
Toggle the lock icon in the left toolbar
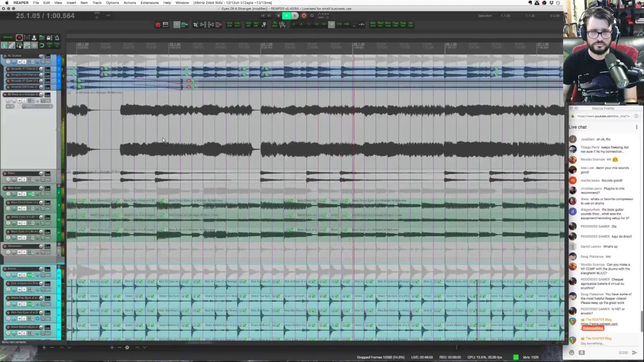click(x=49, y=38)
